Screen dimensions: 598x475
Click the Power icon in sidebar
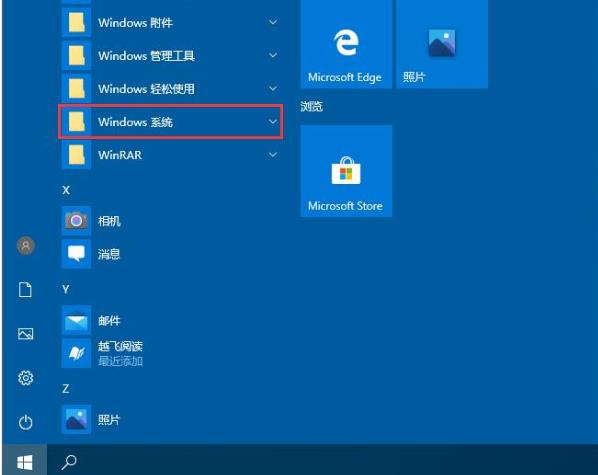tap(25, 422)
